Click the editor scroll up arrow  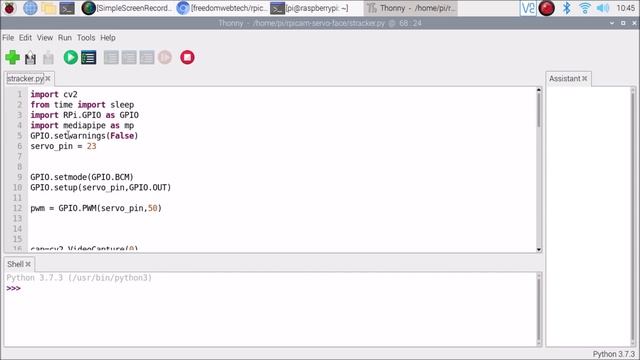[x=539, y=90]
